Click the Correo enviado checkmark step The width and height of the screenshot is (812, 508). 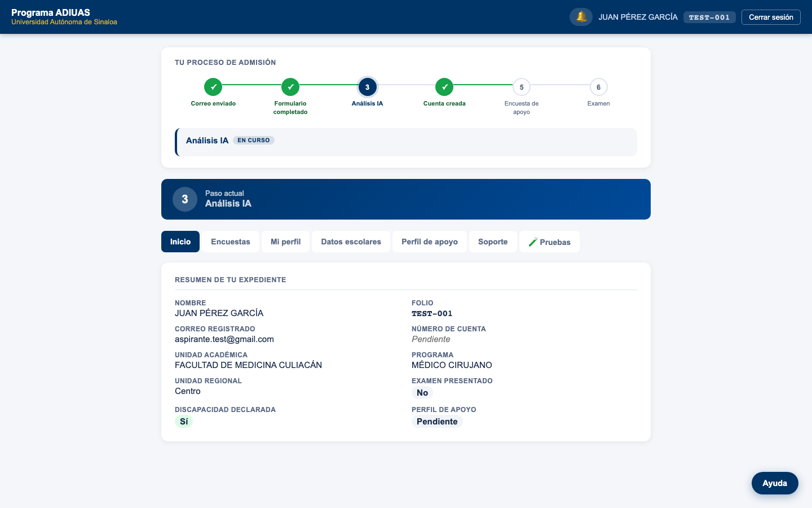213,87
